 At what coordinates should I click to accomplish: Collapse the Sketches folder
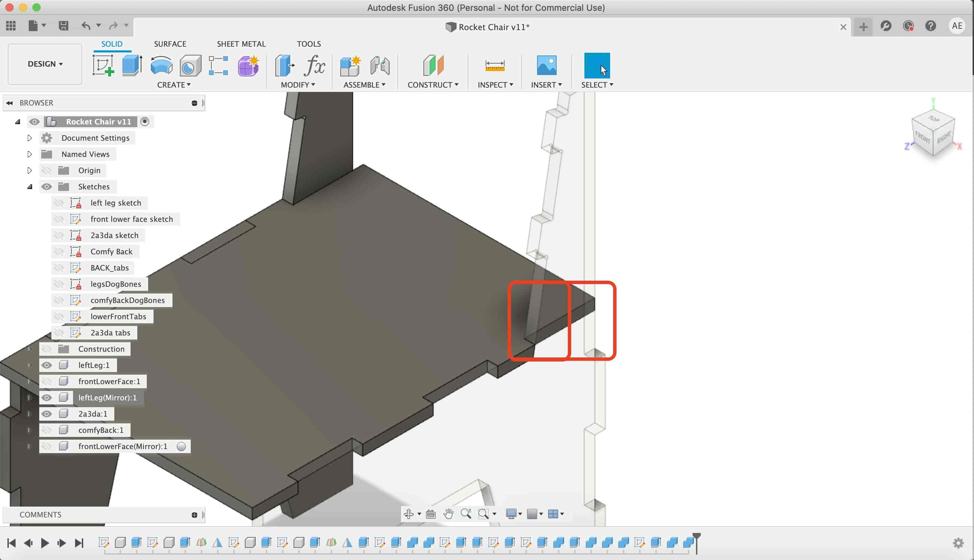pyautogui.click(x=30, y=187)
